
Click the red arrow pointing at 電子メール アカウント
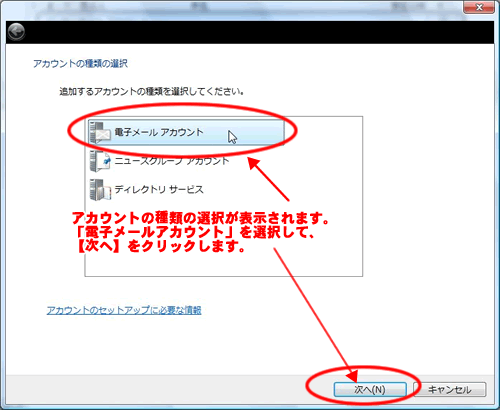point(269,179)
